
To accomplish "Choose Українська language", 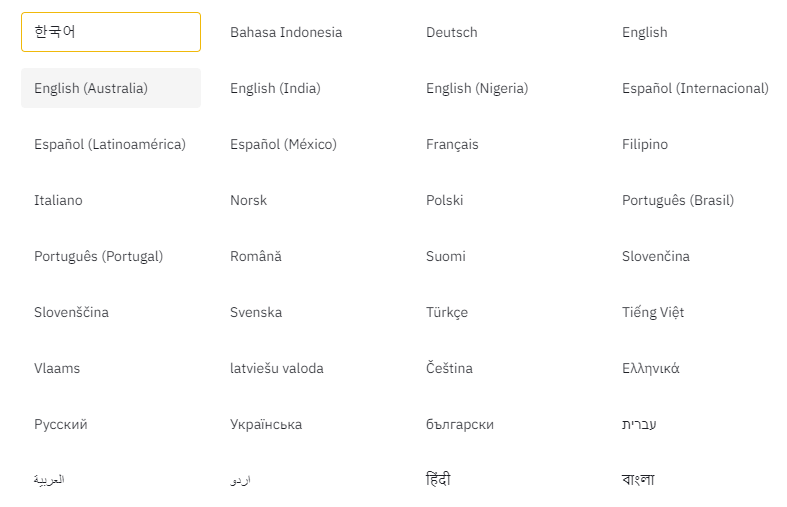I will (x=266, y=425).
